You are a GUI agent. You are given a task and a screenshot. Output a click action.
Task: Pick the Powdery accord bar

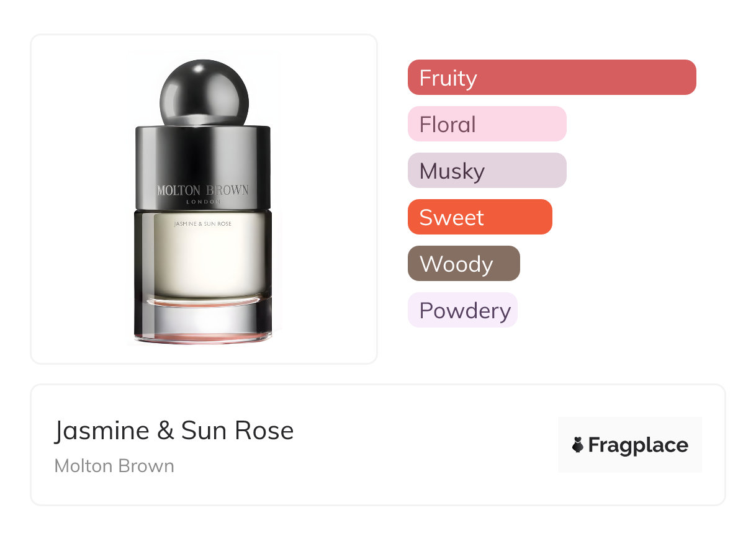click(462, 310)
